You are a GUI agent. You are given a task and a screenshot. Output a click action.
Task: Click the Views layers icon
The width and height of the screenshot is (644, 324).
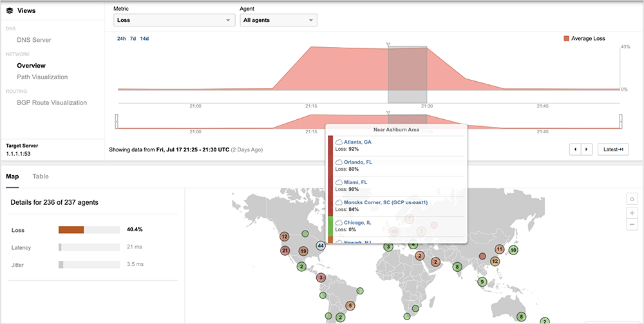pos(10,10)
